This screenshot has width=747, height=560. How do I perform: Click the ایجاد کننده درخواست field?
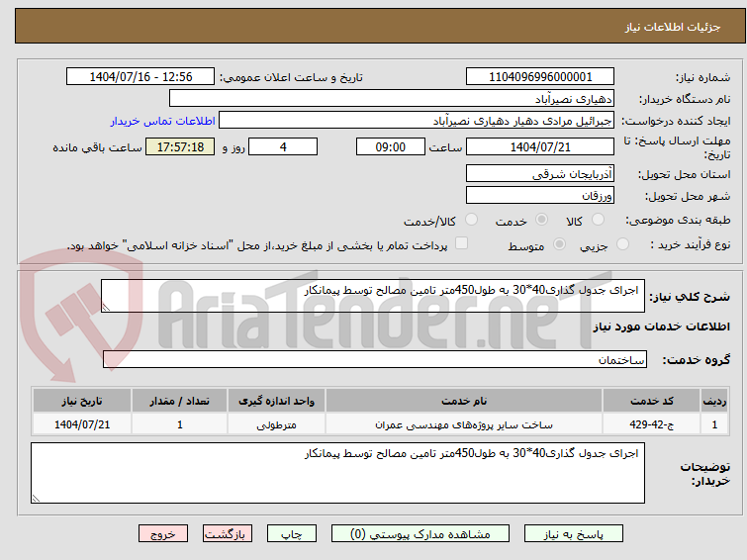[x=417, y=121]
